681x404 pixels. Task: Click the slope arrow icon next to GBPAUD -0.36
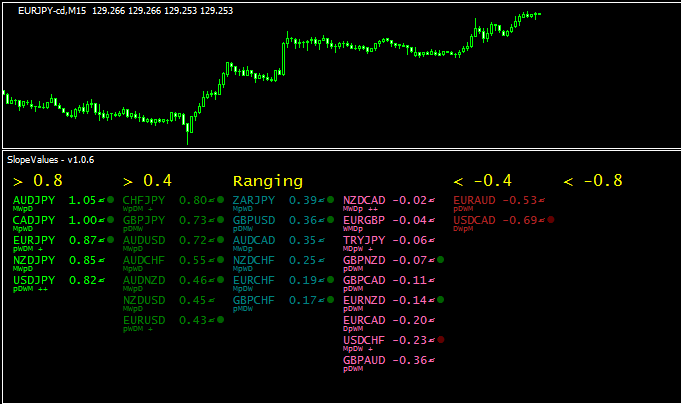click(x=432, y=360)
